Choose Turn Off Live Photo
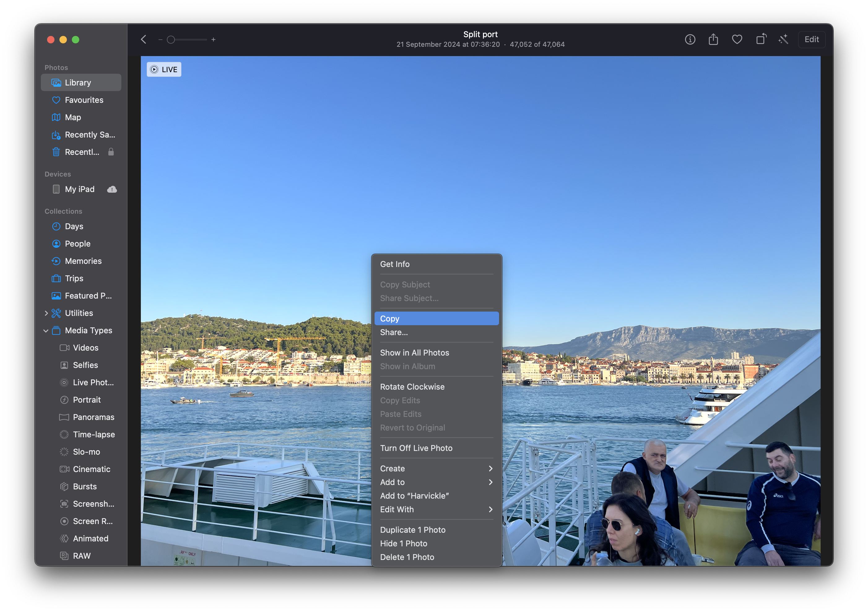The height and width of the screenshot is (612, 868). (x=437, y=448)
